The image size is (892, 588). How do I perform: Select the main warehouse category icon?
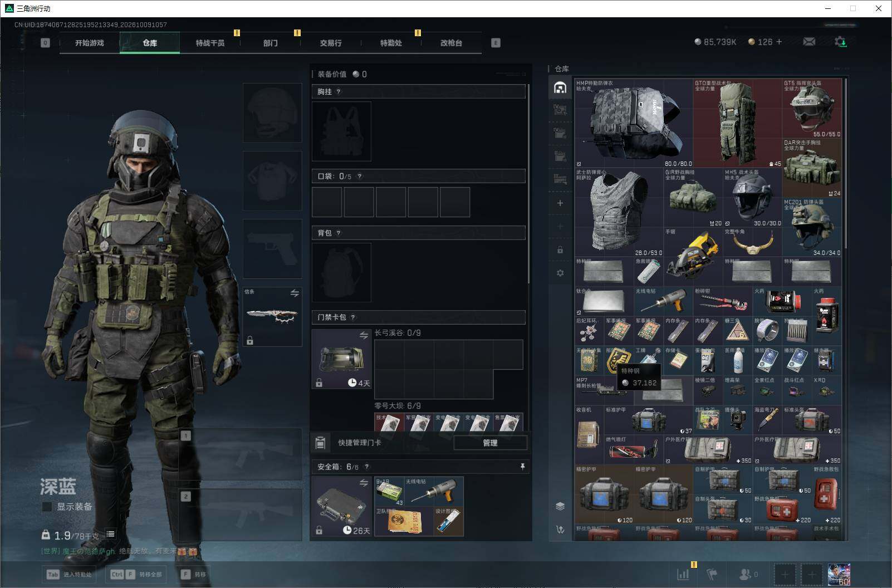click(560, 87)
